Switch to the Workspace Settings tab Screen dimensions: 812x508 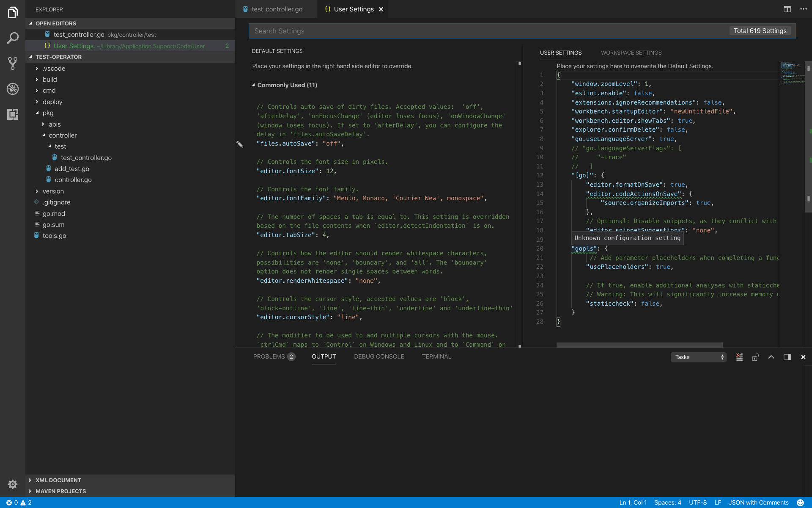point(631,52)
